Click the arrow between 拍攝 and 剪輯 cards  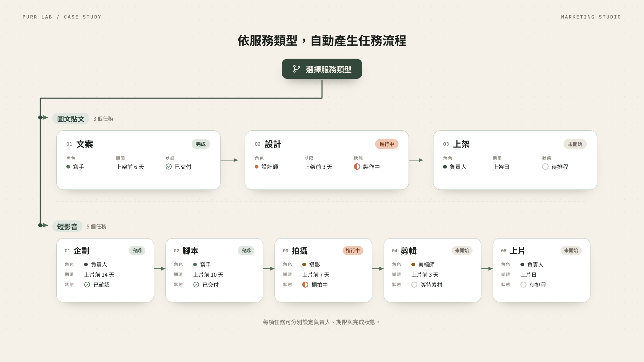click(x=378, y=269)
